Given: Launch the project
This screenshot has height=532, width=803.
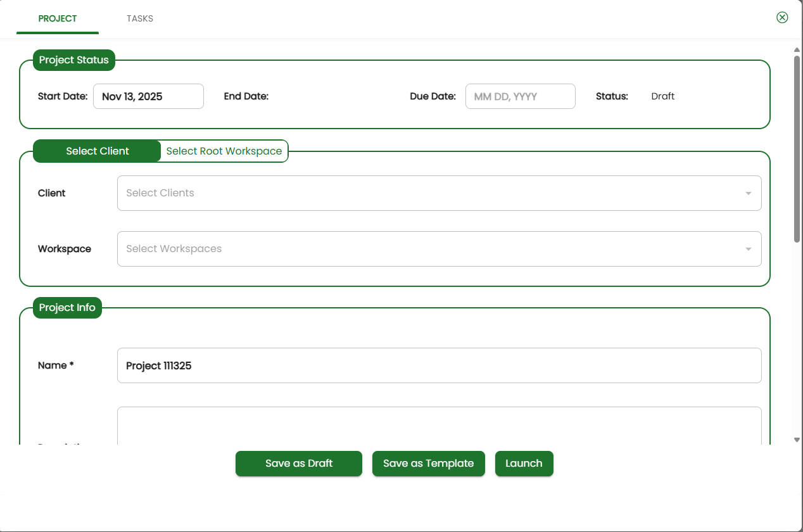Looking at the screenshot, I should click(x=524, y=464).
